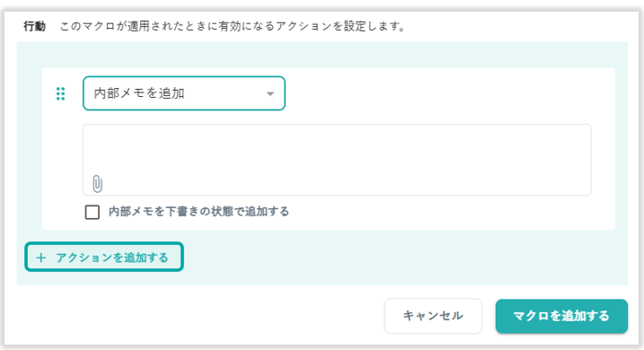The image size is (644, 350).
Task: Click the plus icon before アクションを追加する
Action: (x=40, y=258)
